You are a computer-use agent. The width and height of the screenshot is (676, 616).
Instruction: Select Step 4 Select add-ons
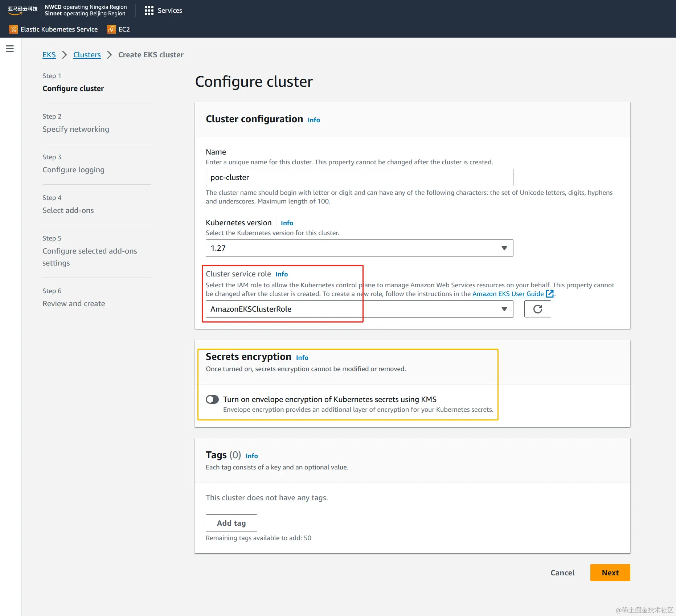[68, 210]
